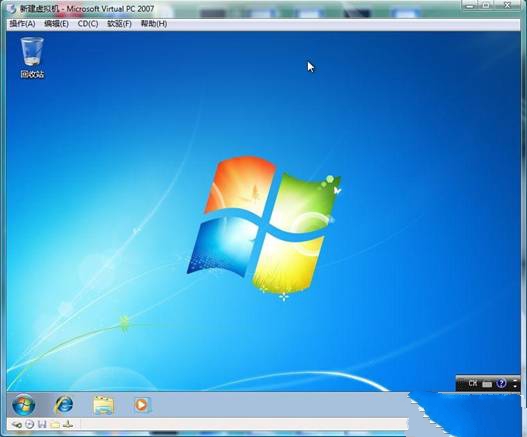Click the keyboard icon on language bar
Viewport: 527px width, 437px height.
487,384
